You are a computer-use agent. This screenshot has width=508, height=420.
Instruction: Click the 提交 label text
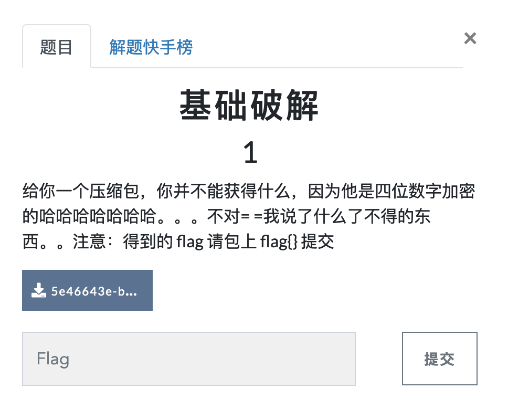pyautogui.click(x=439, y=358)
